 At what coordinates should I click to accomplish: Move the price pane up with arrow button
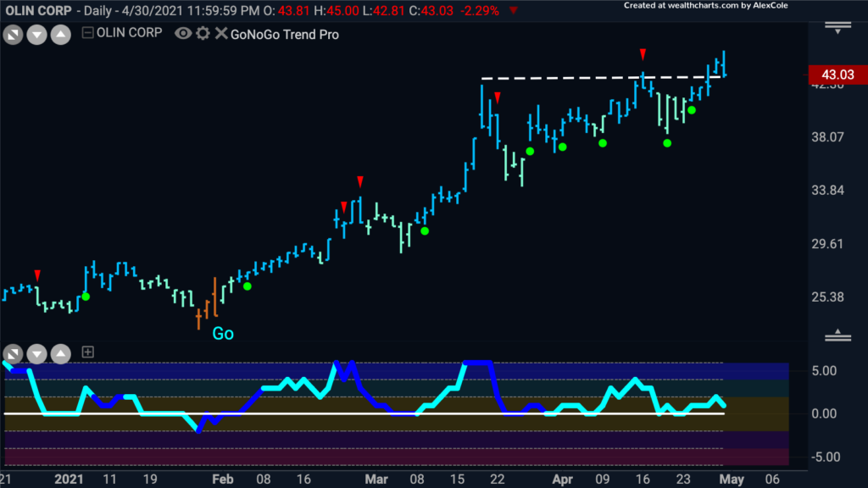(x=60, y=35)
